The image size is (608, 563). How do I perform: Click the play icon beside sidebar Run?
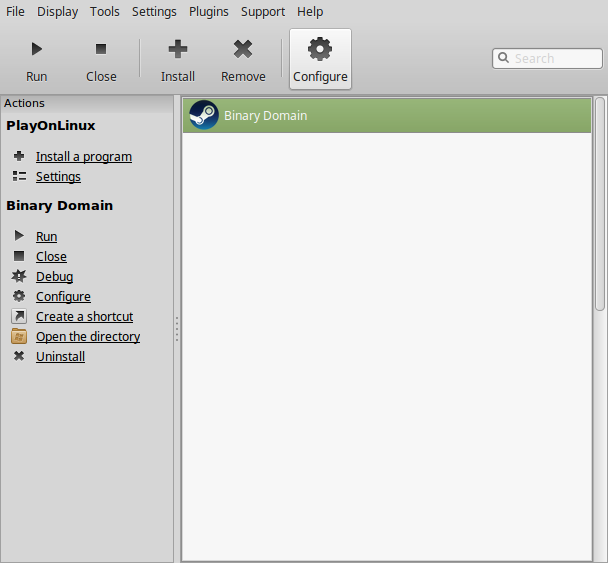point(19,235)
